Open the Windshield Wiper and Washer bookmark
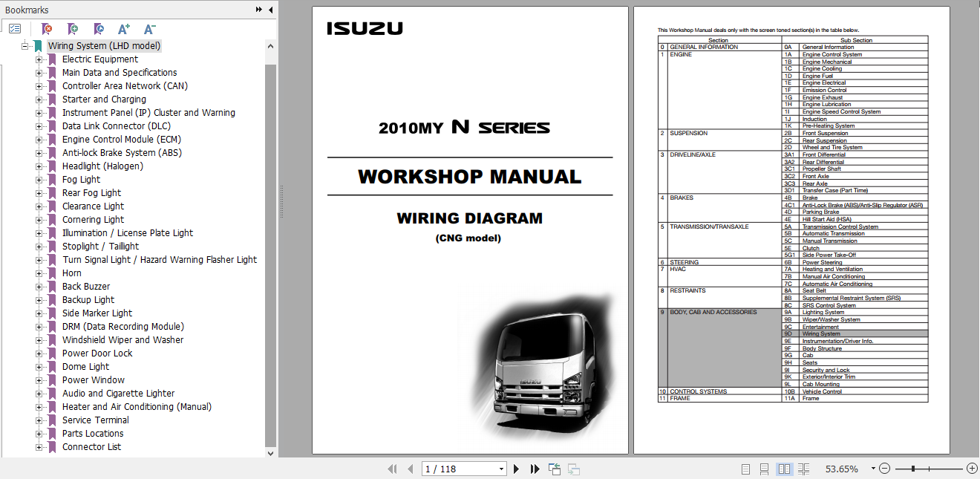 122,340
